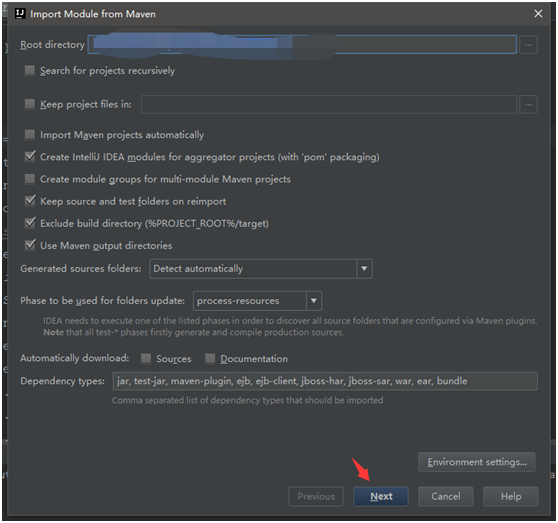Toggle Exclude build directory option
Screen dimensions: 558x523
pyautogui.click(x=30, y=223)
